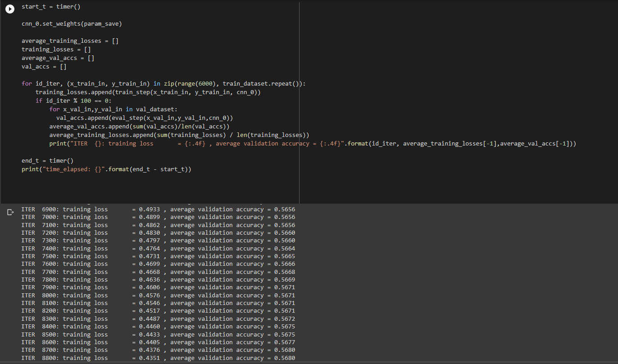Click the ITER 6900 output line

tap(158, 209)
